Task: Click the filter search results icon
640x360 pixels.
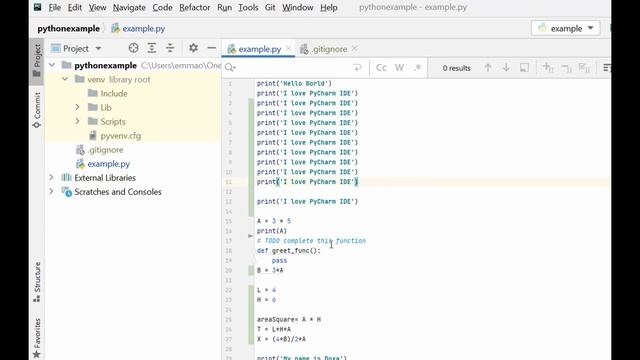Action: click(607, 68)
